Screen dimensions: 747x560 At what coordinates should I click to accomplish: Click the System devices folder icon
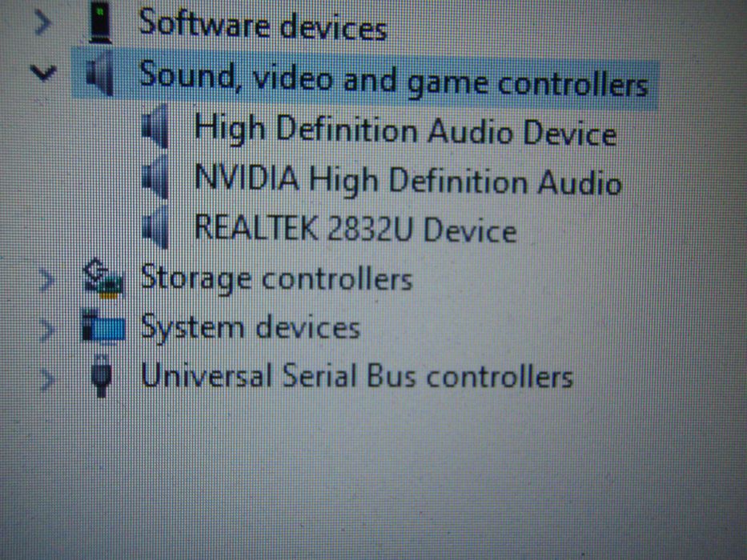pyautogui.click(x=103, y=326)
